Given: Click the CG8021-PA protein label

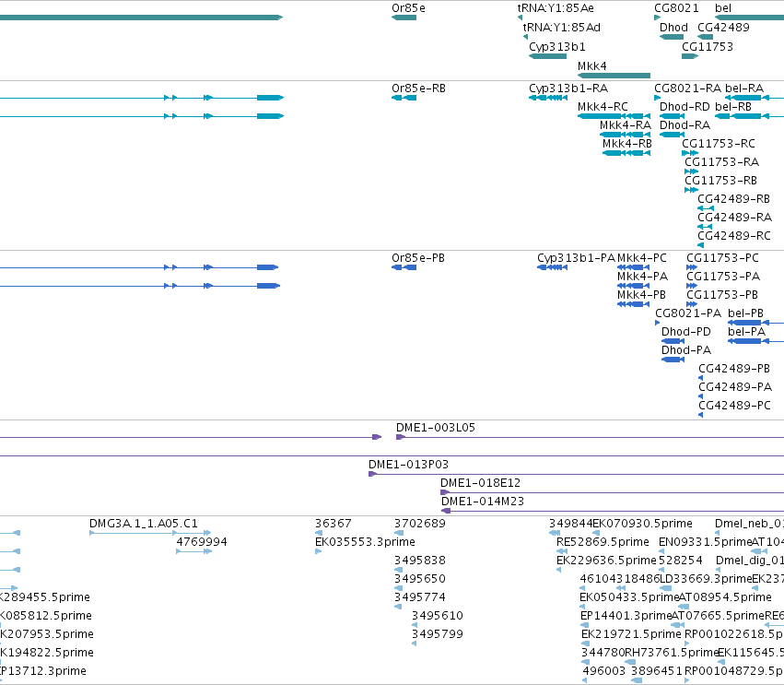Looking at the screenshot, I should coord(688,313).
